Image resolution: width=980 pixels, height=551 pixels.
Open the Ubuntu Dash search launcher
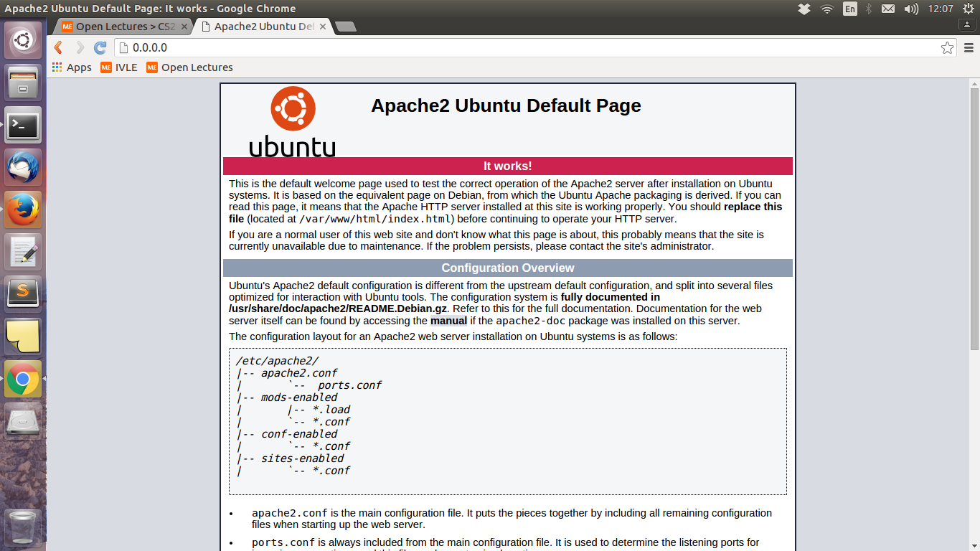click(23, 40)
